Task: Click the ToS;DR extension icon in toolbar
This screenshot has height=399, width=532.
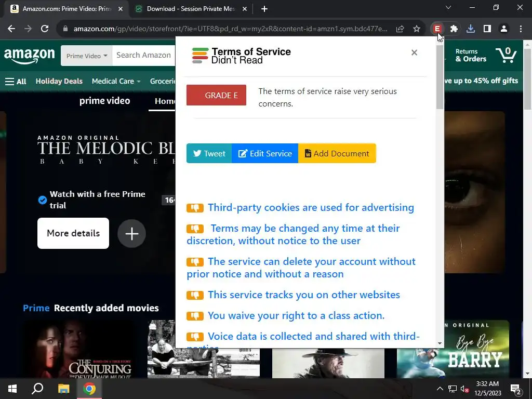Action: click(x=437, y=29)
